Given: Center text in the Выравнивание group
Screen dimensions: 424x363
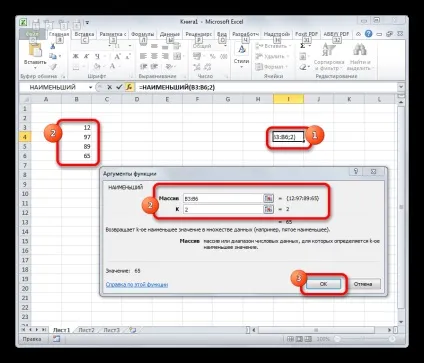Looking at the screenshot, I should (x=154, y=56).
